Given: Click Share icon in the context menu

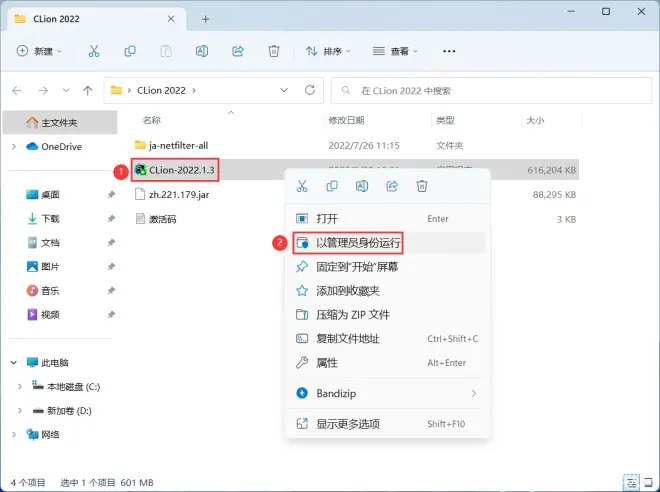Looking at the screenshot, I should coord(392,186).
